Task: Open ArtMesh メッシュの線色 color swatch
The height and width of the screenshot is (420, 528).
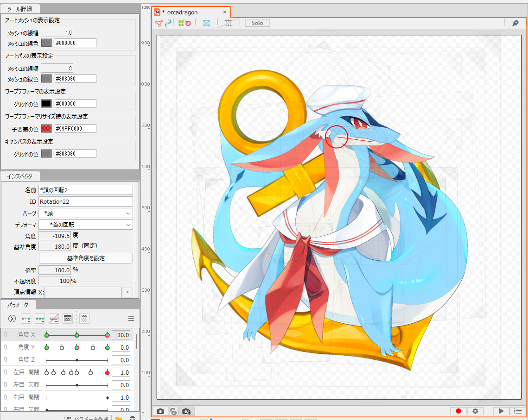Action: pos(46,43)
